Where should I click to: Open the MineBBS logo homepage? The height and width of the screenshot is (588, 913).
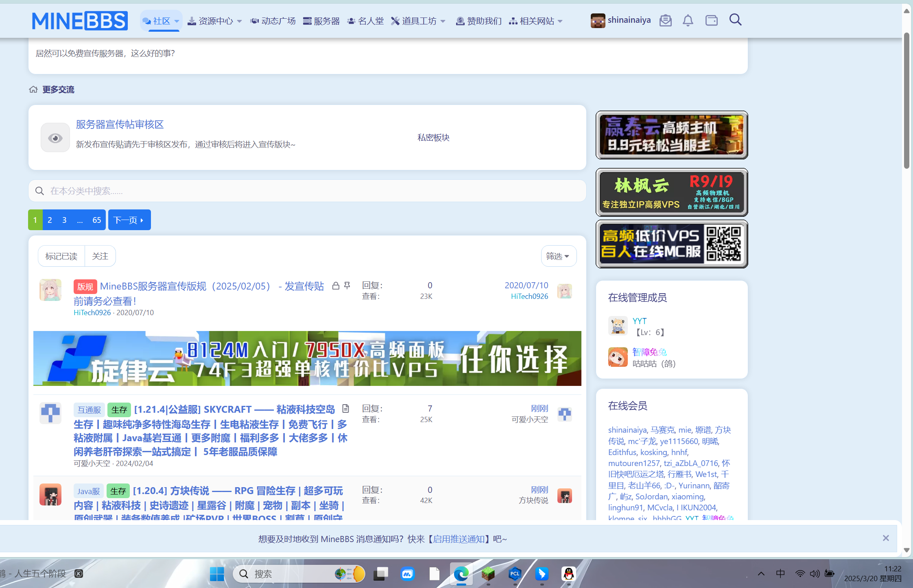[80, 21]
